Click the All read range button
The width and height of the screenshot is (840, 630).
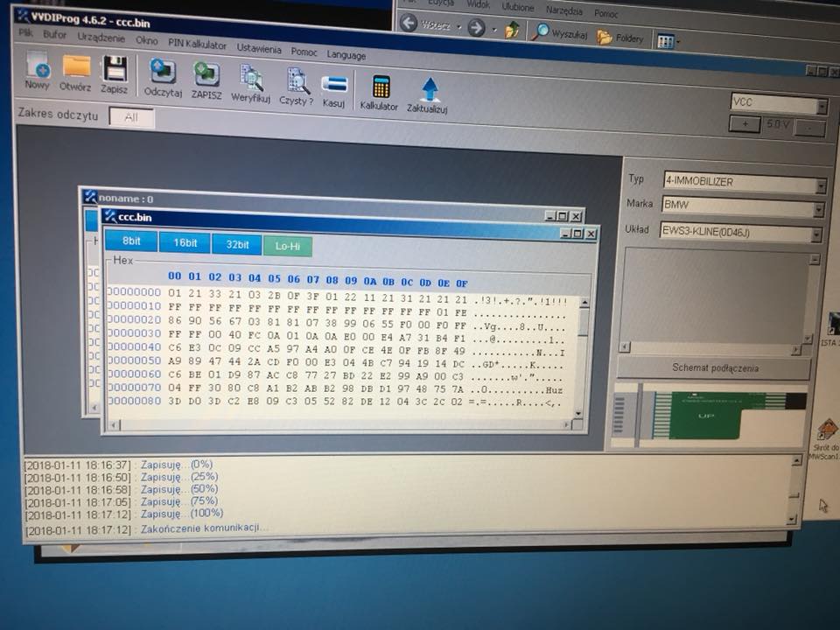[132, 117]
